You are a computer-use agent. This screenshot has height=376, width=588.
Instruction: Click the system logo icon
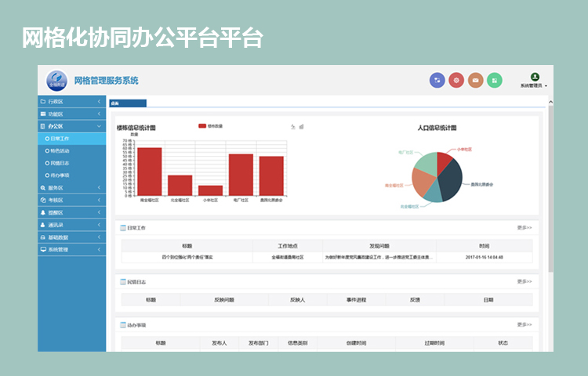56,81
